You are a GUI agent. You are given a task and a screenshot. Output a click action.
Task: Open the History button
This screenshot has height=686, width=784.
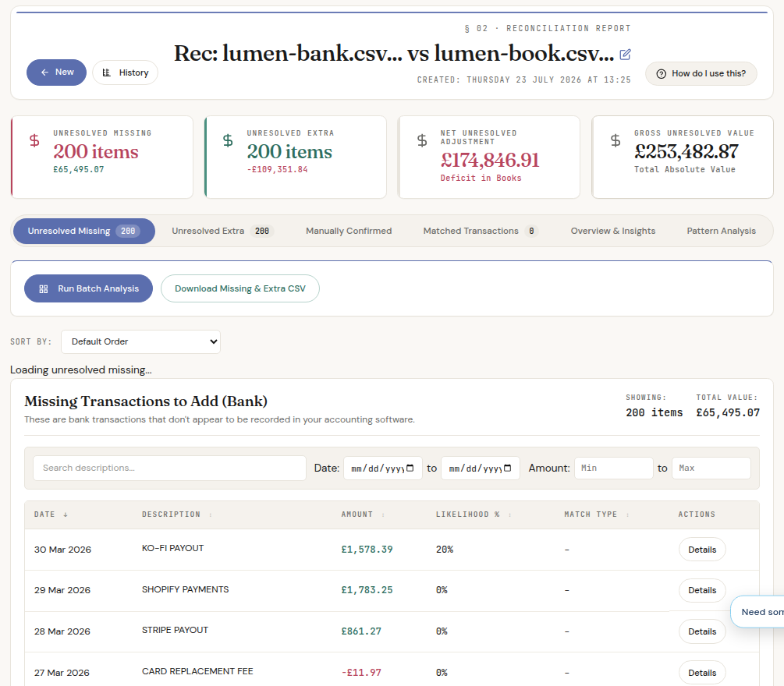pos(125,72)
